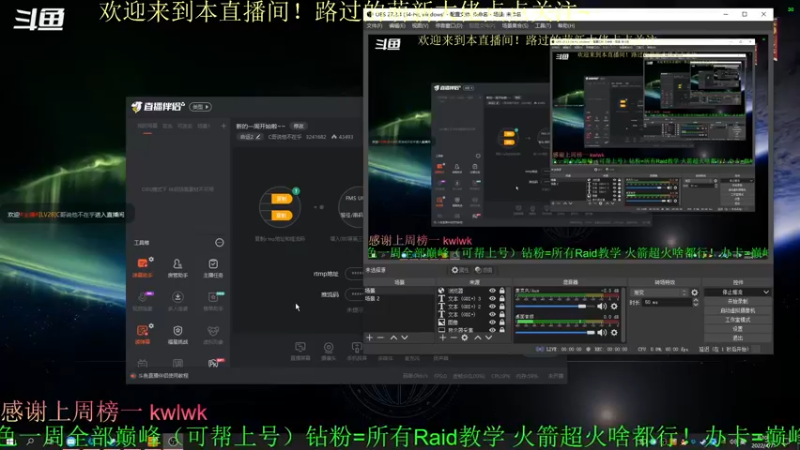Open the download-icon tool in toolbox
800x450 pixels.
point(178,301)
